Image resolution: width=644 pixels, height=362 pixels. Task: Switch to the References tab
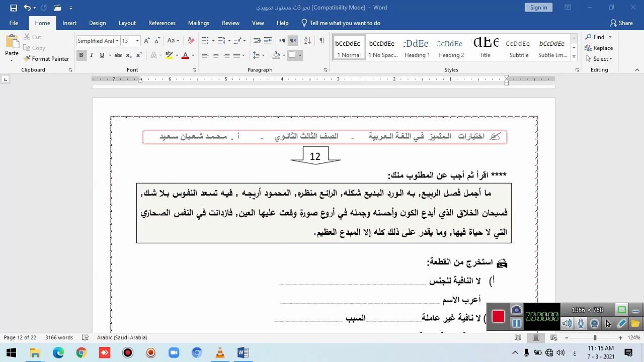click(162, 23)
